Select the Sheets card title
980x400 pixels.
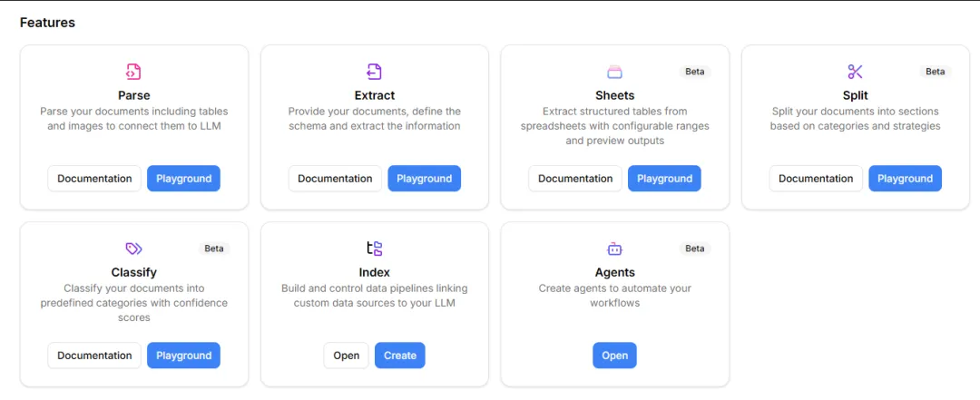pyautogui.click(x=614, y=95)
